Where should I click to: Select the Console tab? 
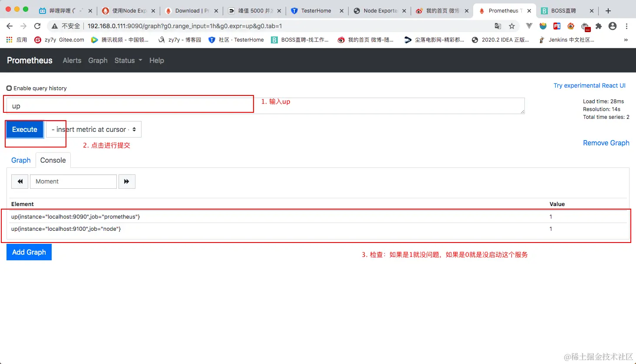[x=53, y=160]
